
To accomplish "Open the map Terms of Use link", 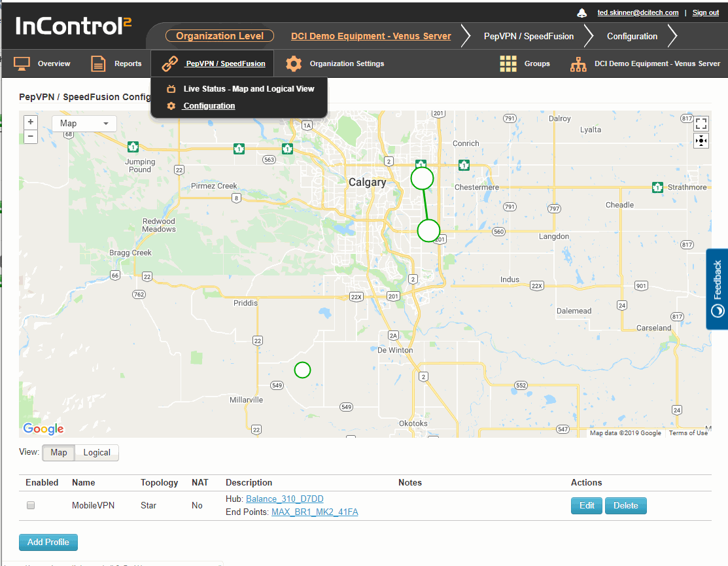I will click(688, 433).
